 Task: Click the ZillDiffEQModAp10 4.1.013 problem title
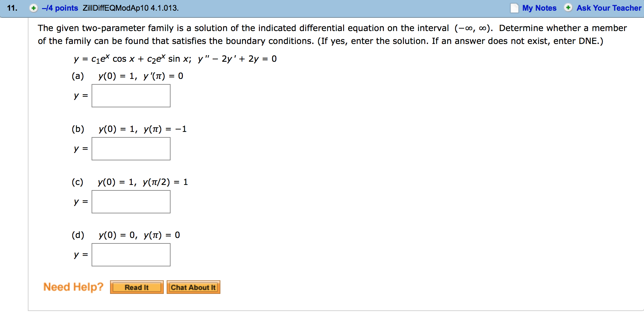pos(131,8)
